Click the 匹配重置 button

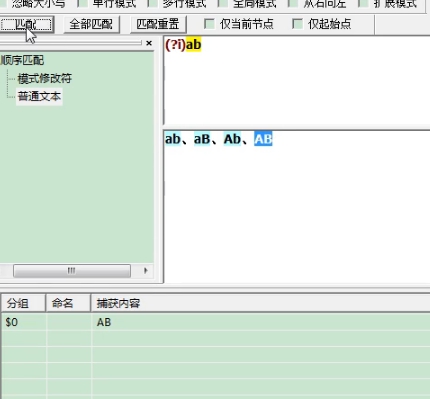158,24
